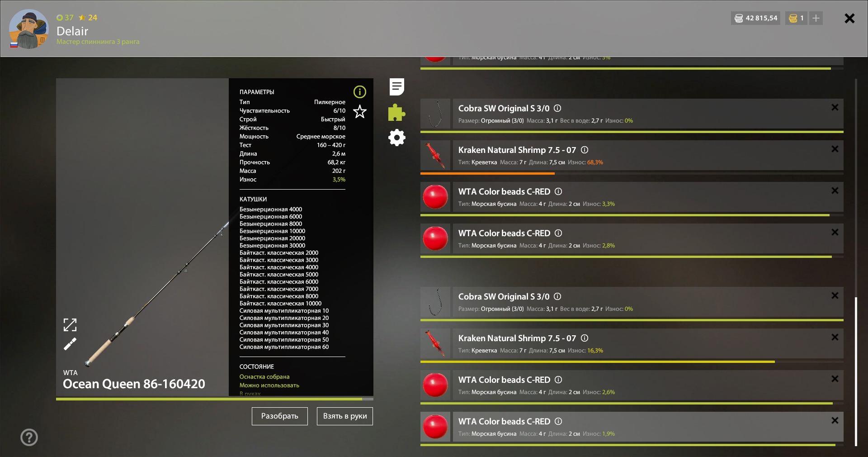Screen dimensions: 868x457
Task: Click player title Мастер спиннинга 3 ранга
Action: tap(98, 42)
